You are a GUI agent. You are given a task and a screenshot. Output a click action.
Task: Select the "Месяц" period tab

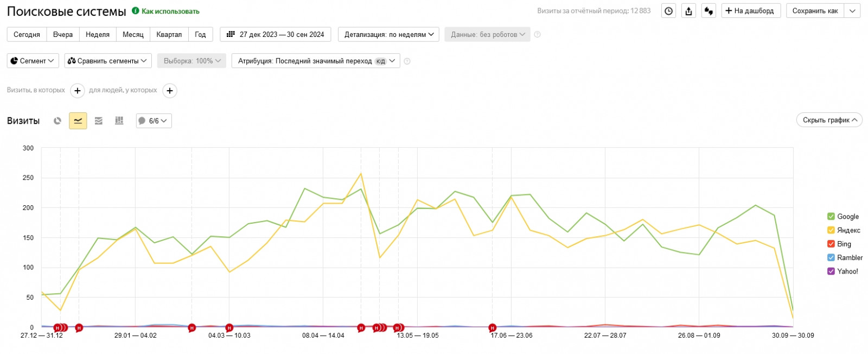point(133,34)
